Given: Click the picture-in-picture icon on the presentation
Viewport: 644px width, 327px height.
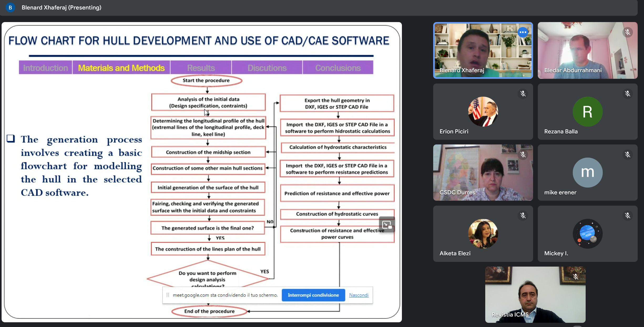Looking at the screenshot, I should (387, 225).
